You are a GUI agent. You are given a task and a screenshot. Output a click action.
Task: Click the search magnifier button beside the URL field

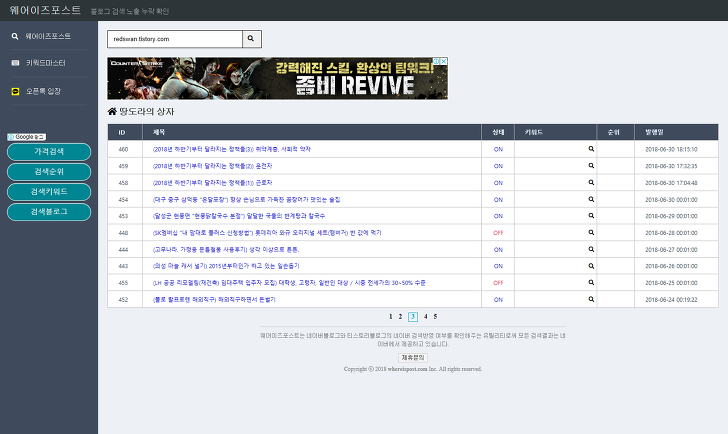pyautogui.click(x=252, y=39)
